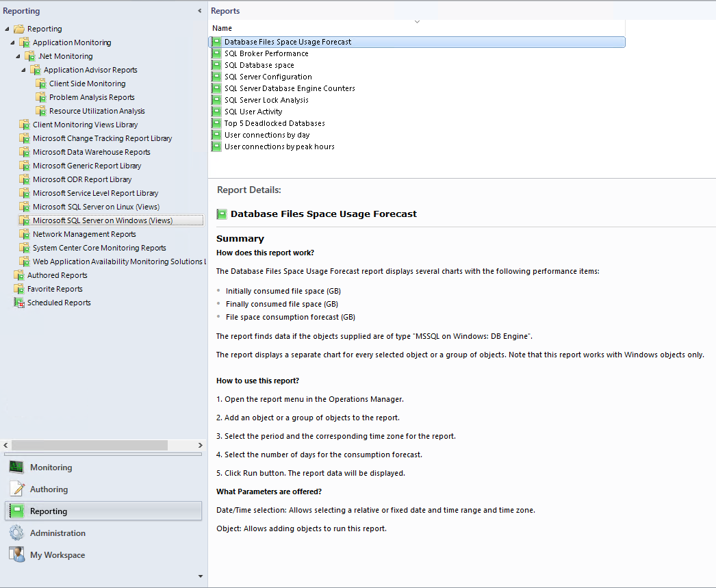Click the Problem Analysis Reports folder icon
The height and width of the screenshot is (588, 716).
tap(41, 97)
